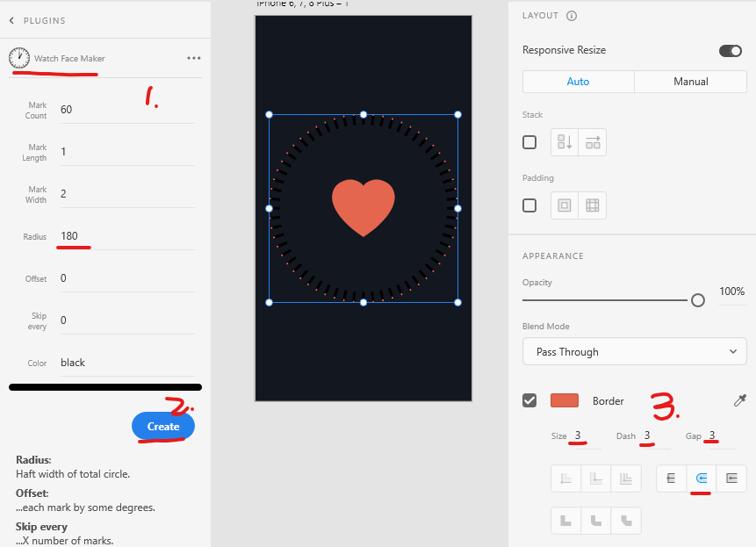756x547 pixels.
Task: Select butt cap stroke end
Action: coord(671,479)
